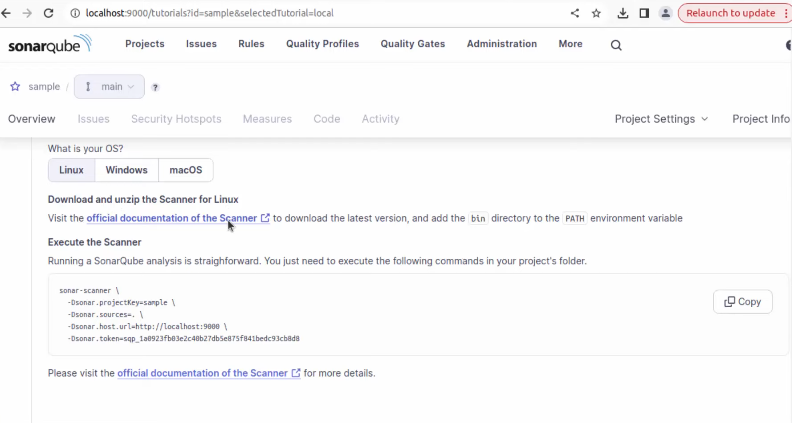Open the search magnifier icon
The image size is (792, 423).
click(x=616, y=45)
